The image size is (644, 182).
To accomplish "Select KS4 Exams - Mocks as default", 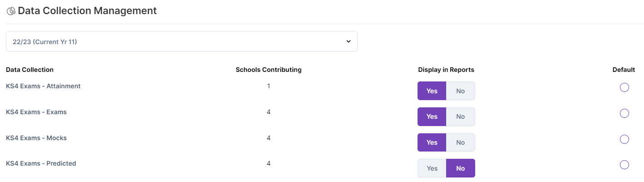I will coord(624,139).
